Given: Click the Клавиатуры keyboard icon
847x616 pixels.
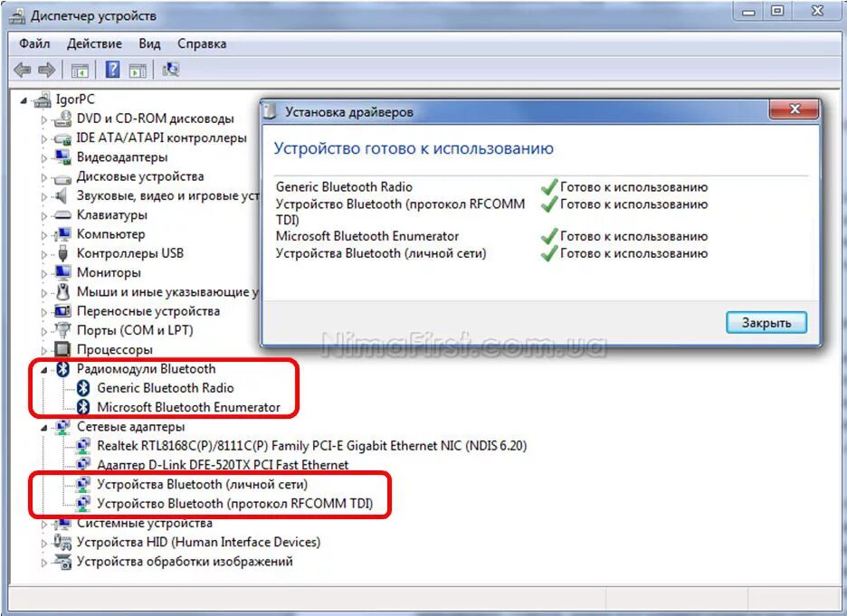Looking at the screenshot, I should (62, 215).
